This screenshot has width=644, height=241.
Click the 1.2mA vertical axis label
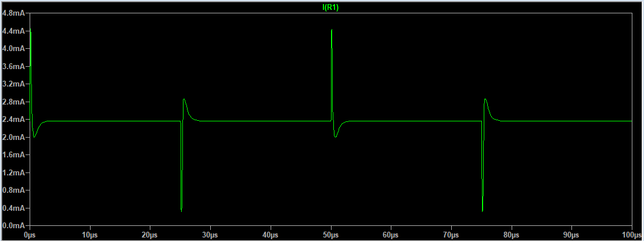[13, 172]
